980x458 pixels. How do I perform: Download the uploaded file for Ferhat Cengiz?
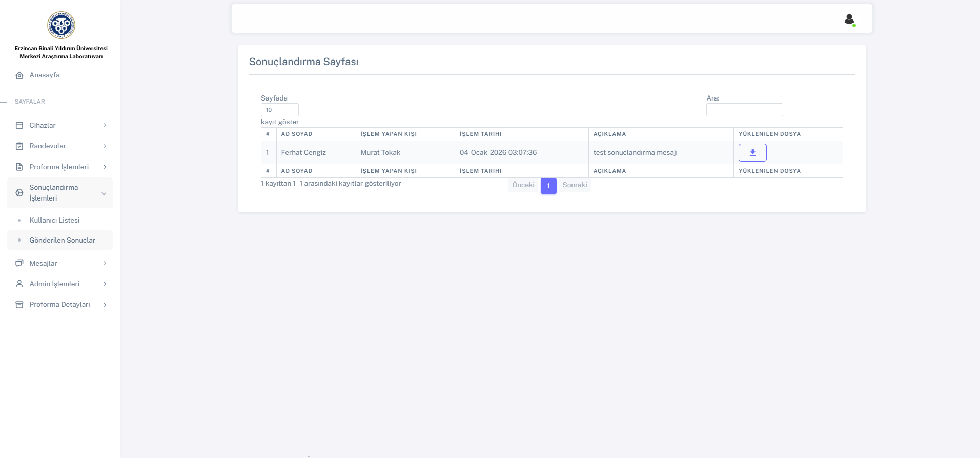point(752,152)
